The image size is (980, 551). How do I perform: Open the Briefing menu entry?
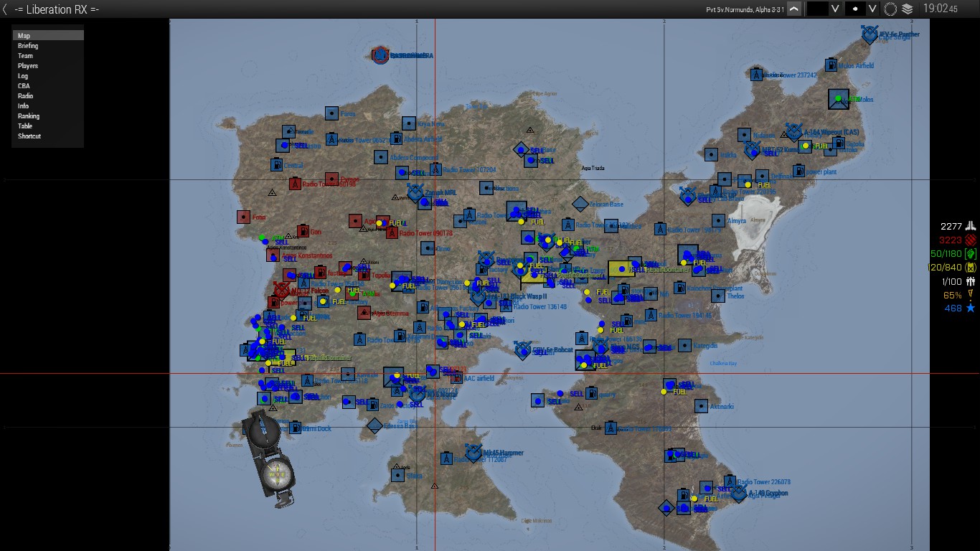(x=28, y=46)
